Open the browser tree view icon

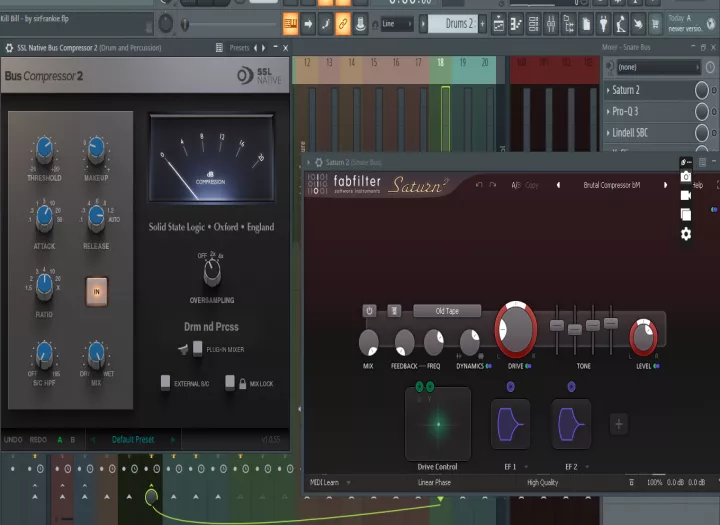[568, 24]
